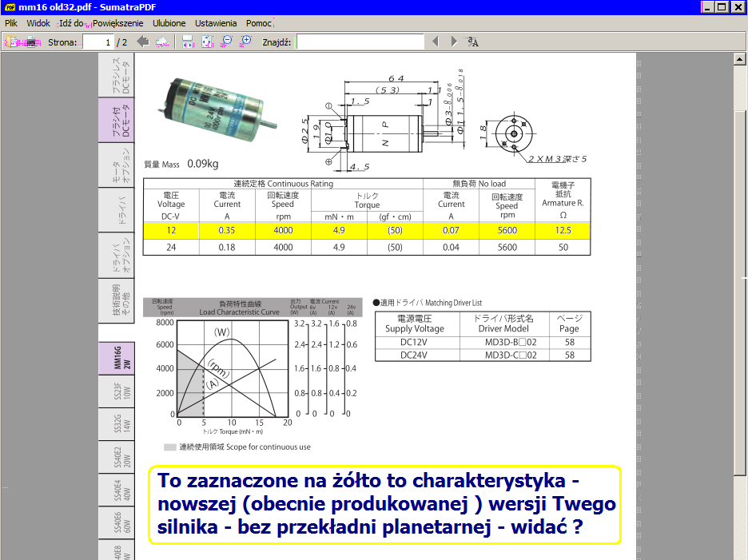Open the Plik menu
This screenshot has width=748, height=560.
click(11, 23)
